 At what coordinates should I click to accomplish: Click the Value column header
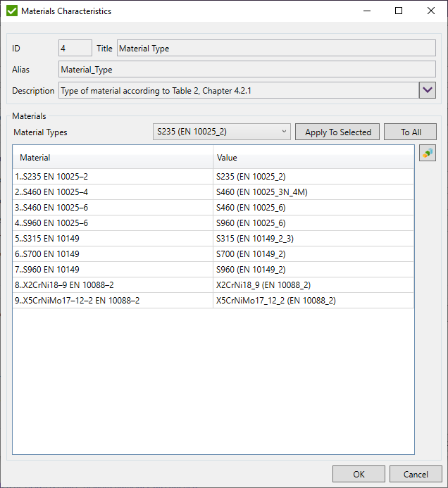point(313,158)
